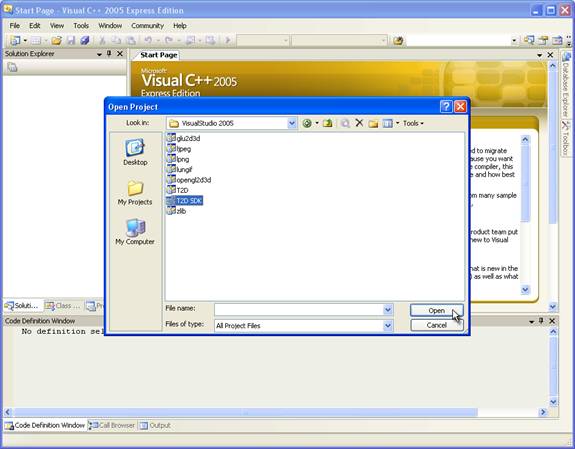This screenshot has height=449, width=575.
Task: Close the Start Page document tab
Action: pyautogui.click(x=550, y=55)
